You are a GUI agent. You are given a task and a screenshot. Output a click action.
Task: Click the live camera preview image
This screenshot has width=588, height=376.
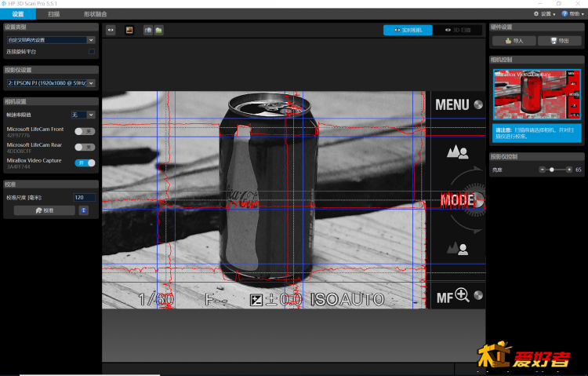[294, 200]
